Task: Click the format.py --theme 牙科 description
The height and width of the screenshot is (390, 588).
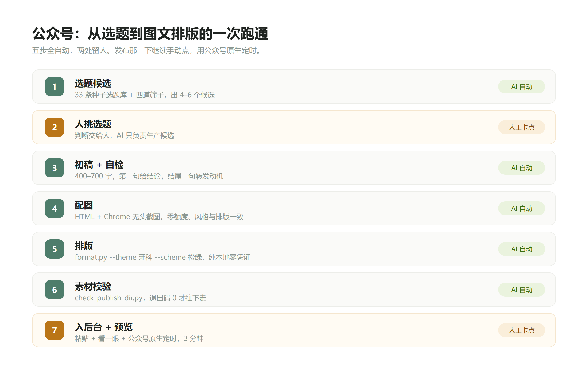Action: click(x=163, y=257)
